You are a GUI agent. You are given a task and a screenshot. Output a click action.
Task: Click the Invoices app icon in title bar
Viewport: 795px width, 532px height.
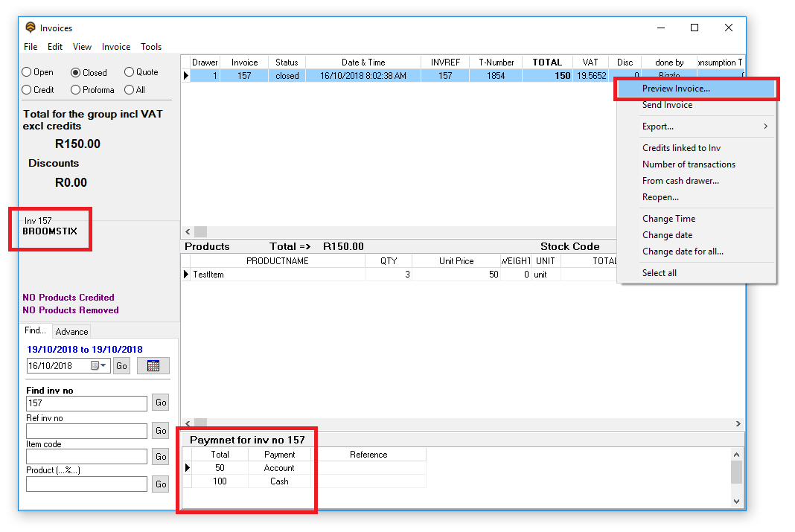31,28
